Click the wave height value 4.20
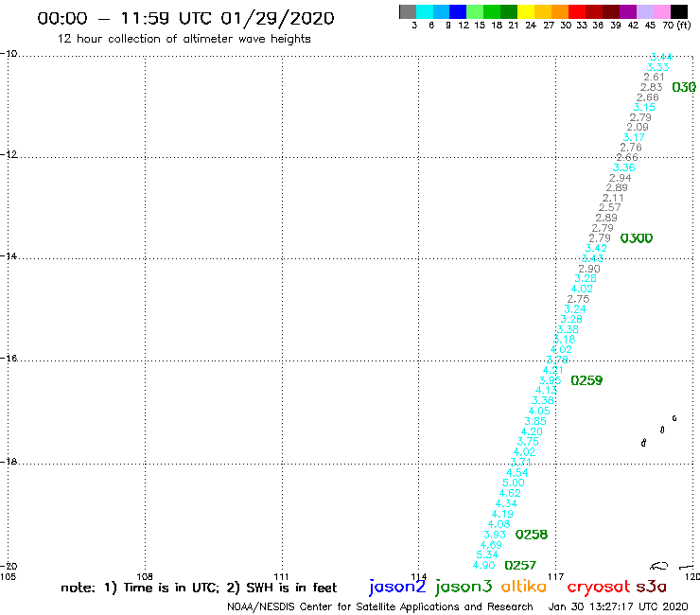700x615 pixels. tap(533, 431)
